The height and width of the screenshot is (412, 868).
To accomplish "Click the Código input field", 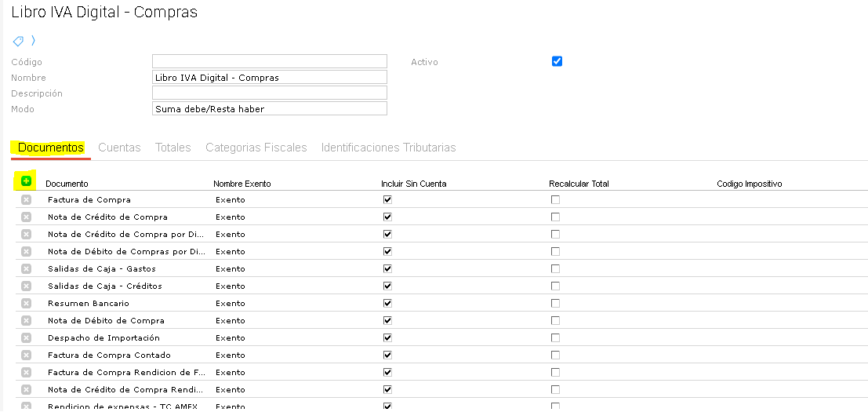I will pos(269,62).
